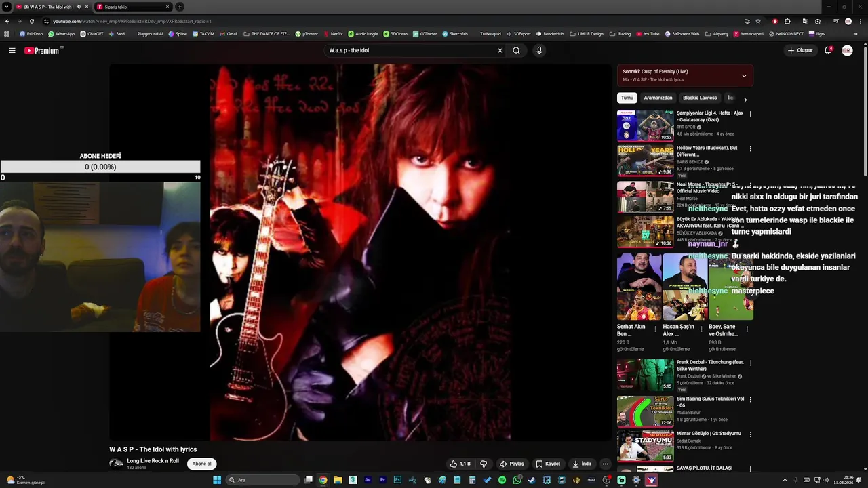Viewport: 868px width, 488px height.
Task: Open YouTube notifications bell
Action: click(x=827, y=50)
